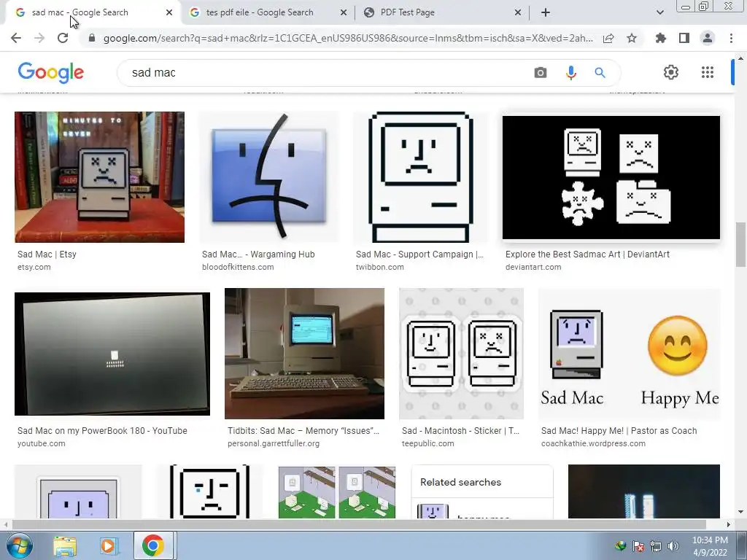The width and height of the screenshot is (747, 560).
Task: Click the Chrome taskbar icon
Action: point(153,545)
